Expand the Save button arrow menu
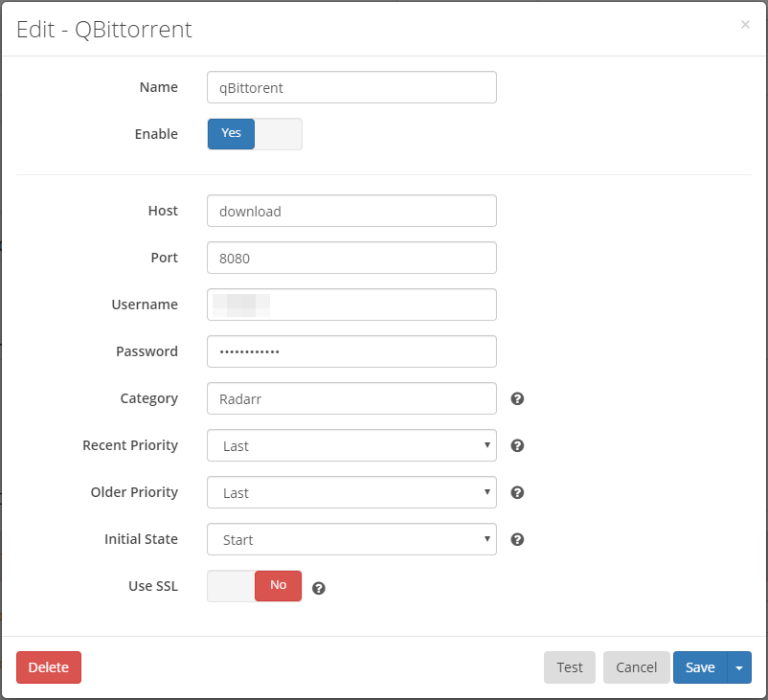Viewport: 768px width, 700px height. click(739, 667)
